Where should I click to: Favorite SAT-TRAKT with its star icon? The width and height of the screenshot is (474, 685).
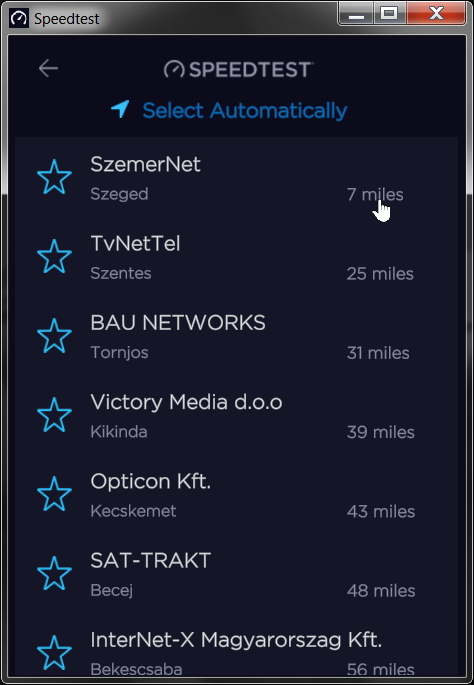pyautogui.click(x=54, y=573)
